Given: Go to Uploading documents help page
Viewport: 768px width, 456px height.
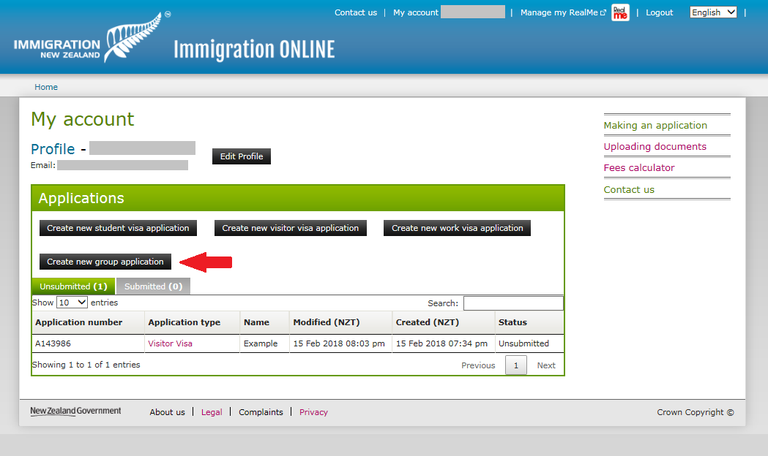Looking at the screenshot, I should click(655, 147).
